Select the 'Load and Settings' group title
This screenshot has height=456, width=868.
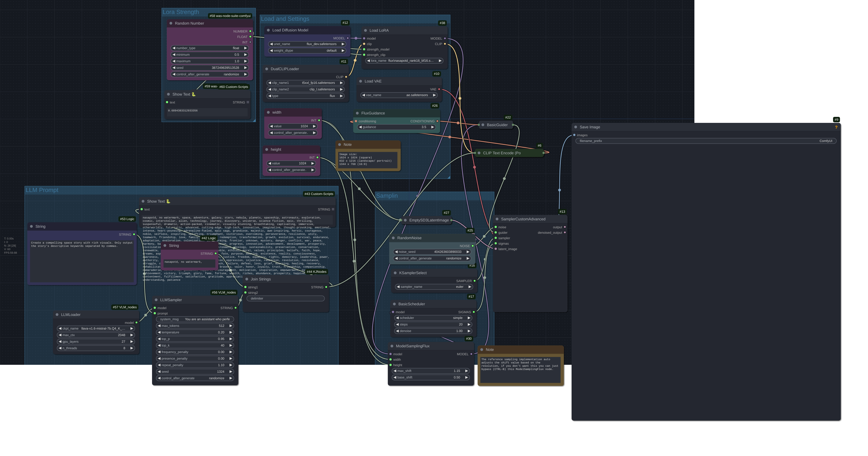285,19
